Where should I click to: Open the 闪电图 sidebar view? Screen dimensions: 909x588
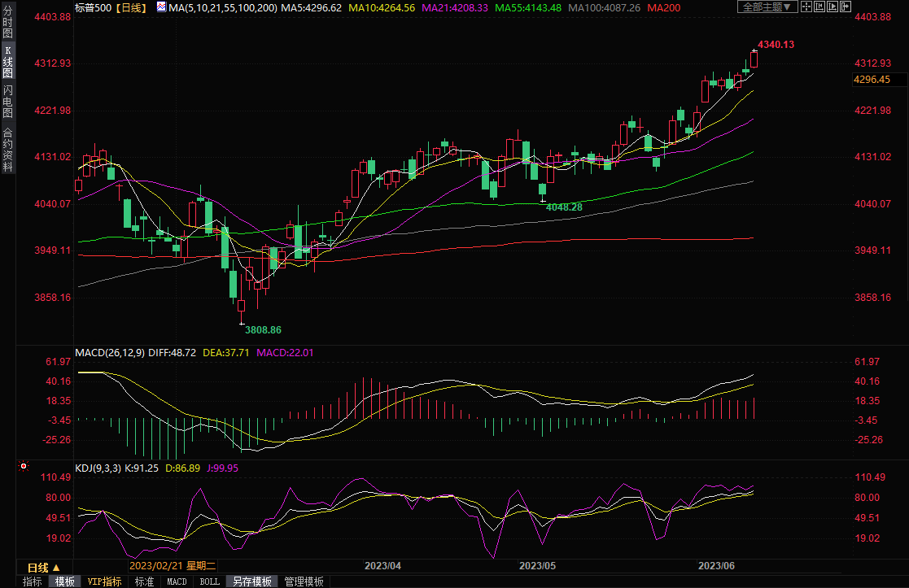pyautogui.click(x=7, y=102)
